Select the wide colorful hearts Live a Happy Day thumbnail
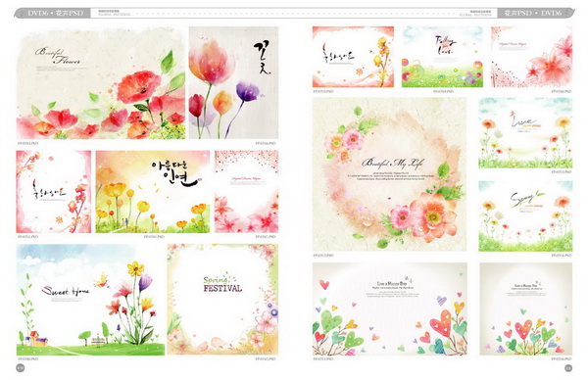The image size is (588, 380). 390,309
